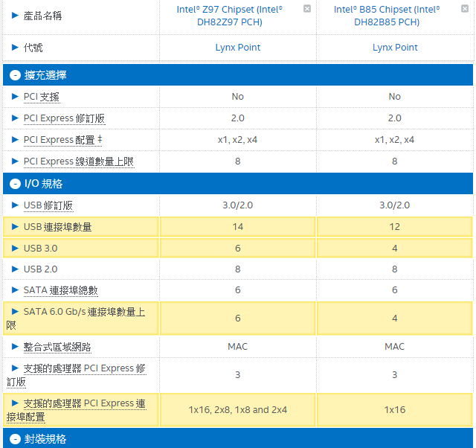Expand the USB 修訂版 row arrow
Viewport: 476px width, 448px height.
click(15, 205)
